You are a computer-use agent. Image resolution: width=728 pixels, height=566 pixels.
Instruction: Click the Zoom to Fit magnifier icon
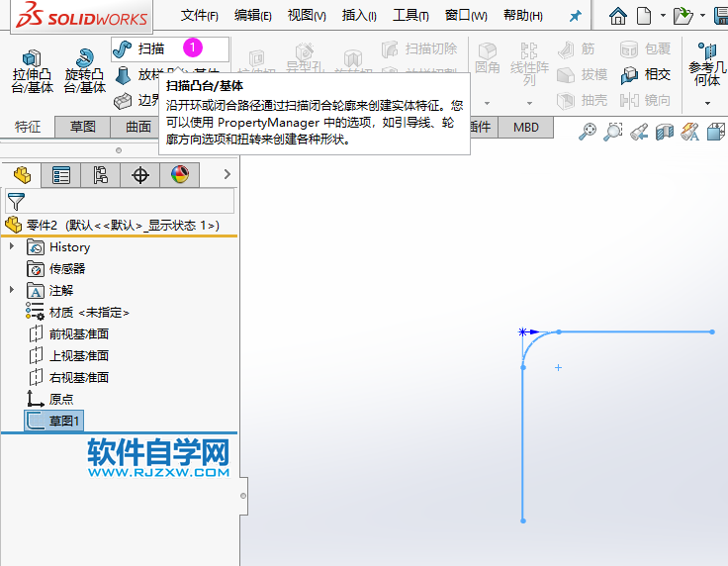(x=588, y=132)
